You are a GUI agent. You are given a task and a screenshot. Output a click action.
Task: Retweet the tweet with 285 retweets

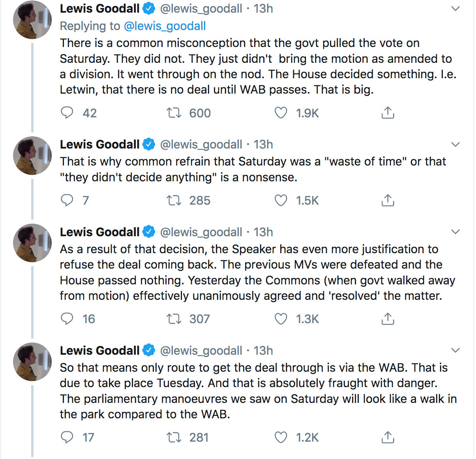[x=174, y=200]
